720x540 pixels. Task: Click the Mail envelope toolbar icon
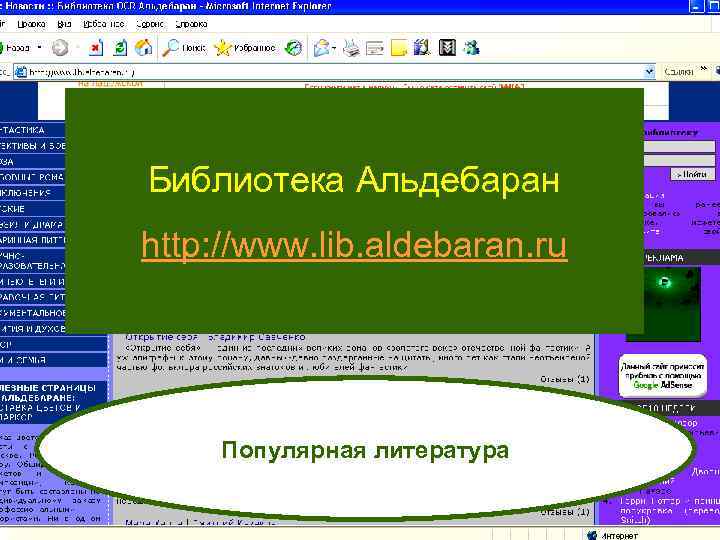321,48
